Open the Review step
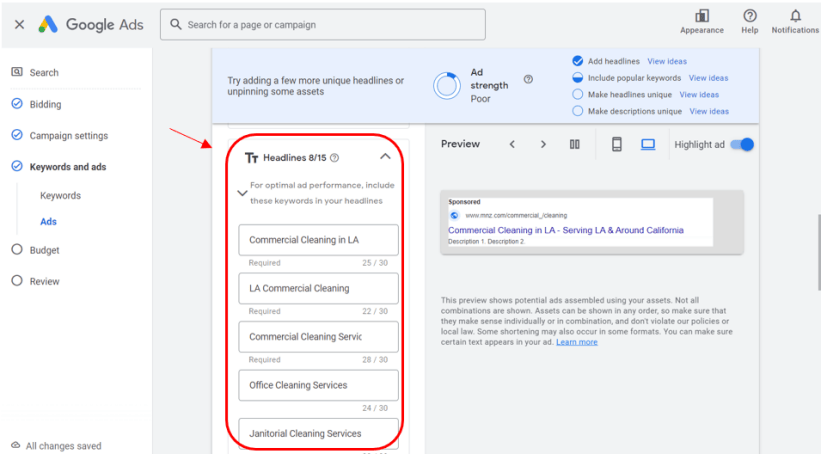The height and width of the screenshot is (454, 821). click(45, 282)
